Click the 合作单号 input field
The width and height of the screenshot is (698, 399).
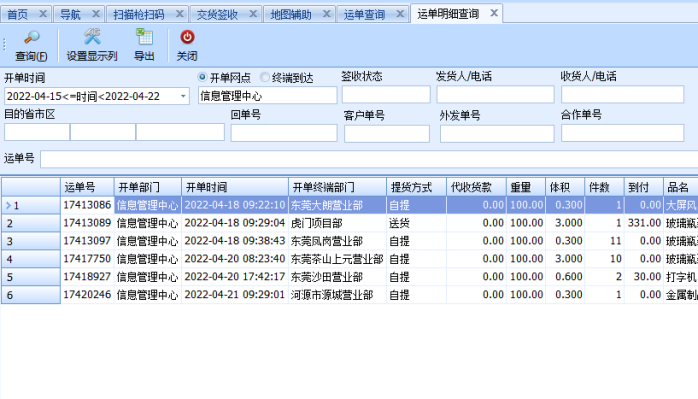[622, 133]
